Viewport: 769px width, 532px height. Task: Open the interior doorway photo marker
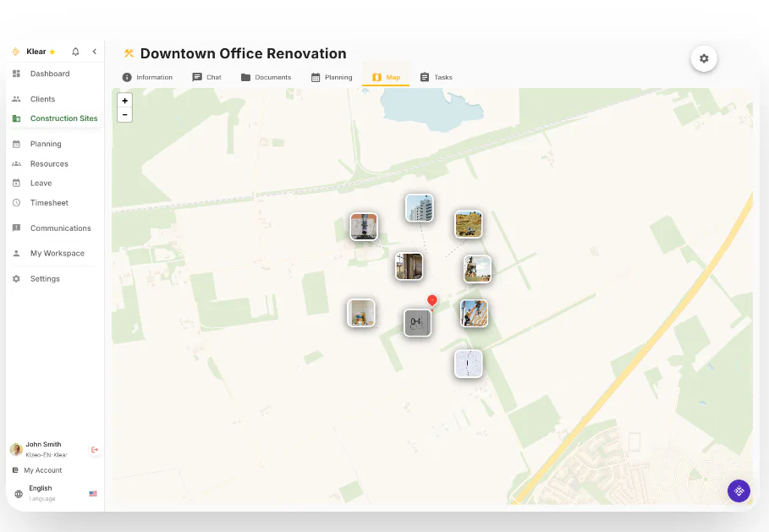(x=409, y=266)
